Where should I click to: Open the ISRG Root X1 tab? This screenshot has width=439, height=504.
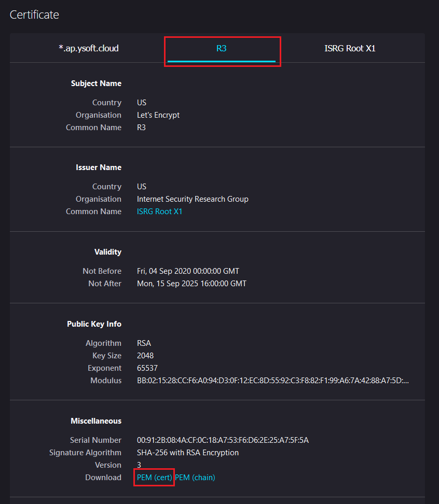coord(350,48)
